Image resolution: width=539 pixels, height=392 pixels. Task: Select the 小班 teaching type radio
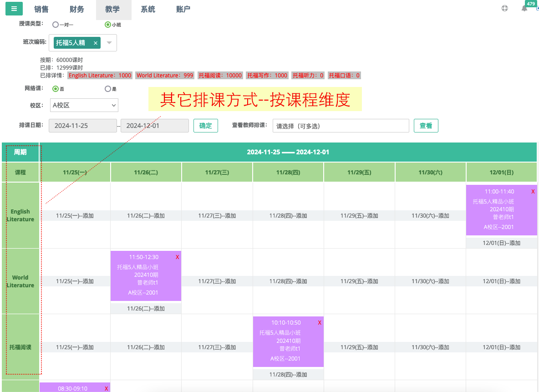108,25
